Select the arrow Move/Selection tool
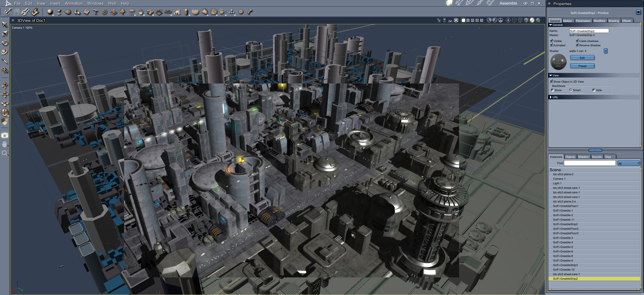Image resolution: width=644 pixels, height=295 pixels. tap(5, 25)
